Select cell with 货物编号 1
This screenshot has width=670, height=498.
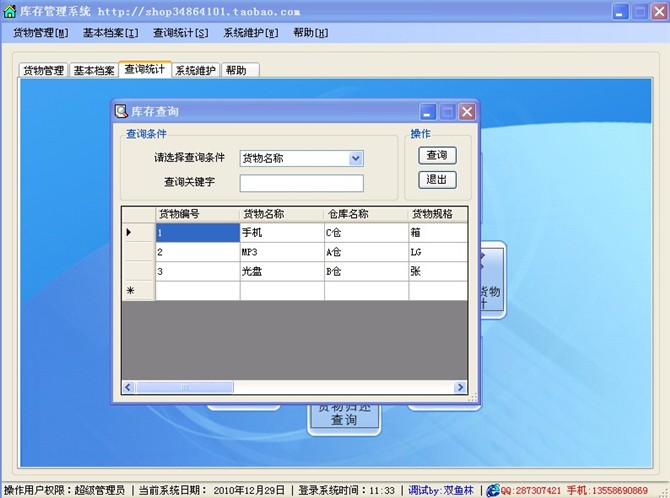(x=197, y=233)
